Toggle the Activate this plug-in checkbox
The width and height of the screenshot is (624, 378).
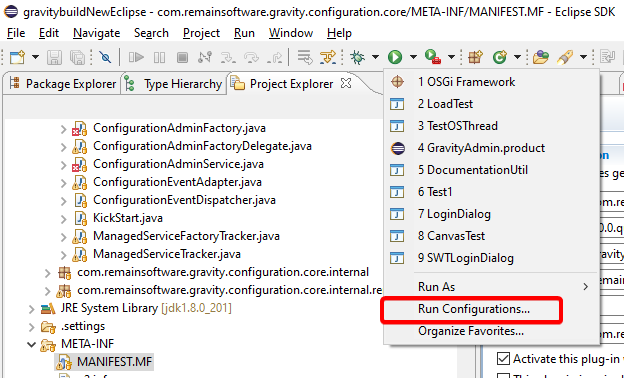[503, 359]
